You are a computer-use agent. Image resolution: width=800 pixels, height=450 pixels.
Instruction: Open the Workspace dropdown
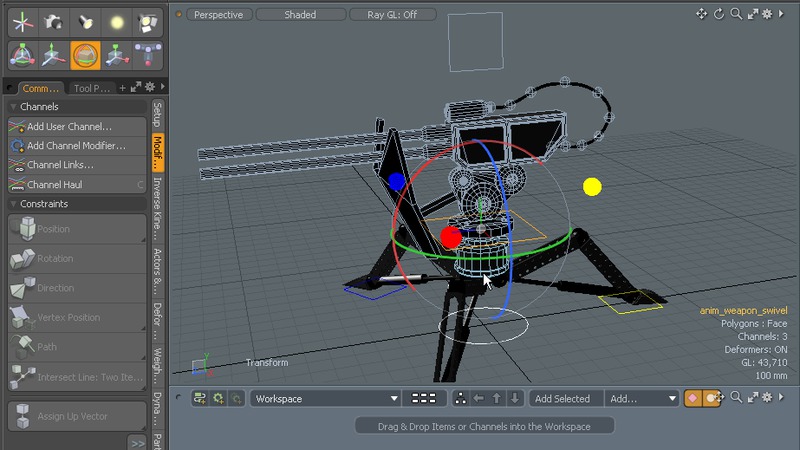[x=324, y=398]
